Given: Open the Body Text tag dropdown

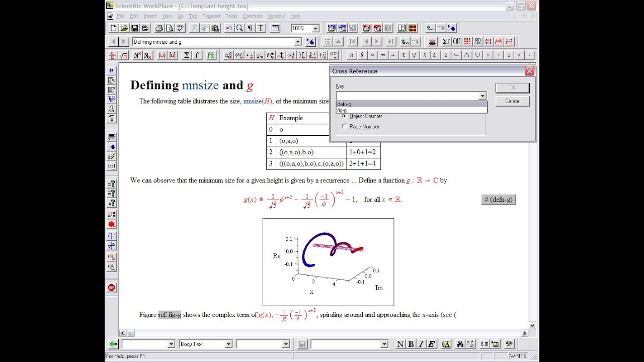Looking at the screenshot, I should pos(228,344).
